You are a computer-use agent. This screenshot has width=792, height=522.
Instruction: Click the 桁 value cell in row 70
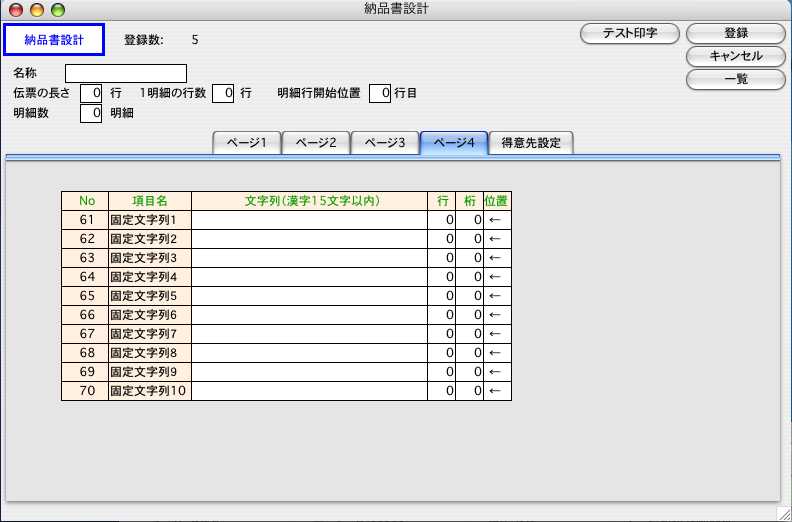[x=469, y=391]
